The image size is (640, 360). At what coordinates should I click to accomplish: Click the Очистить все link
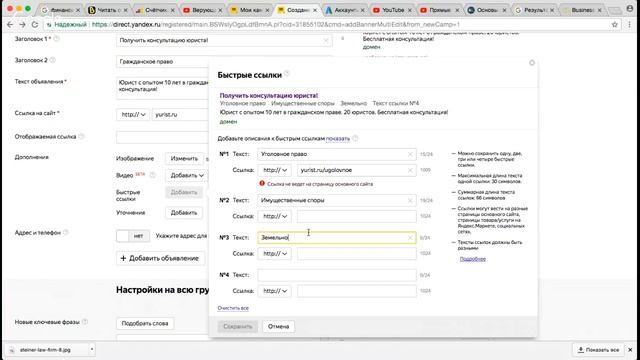click(233, 308)
